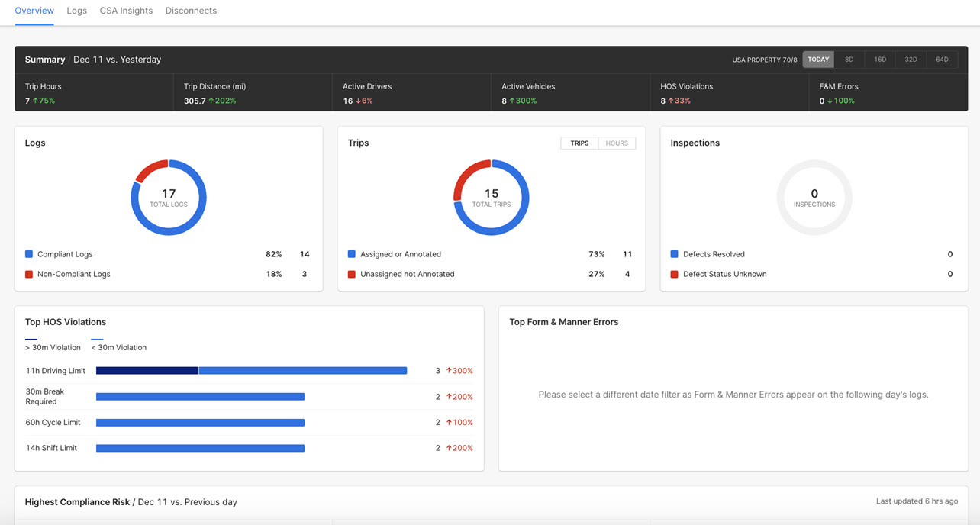Select the TODAY date range filter
980x525 pixels.
[818, 60]
